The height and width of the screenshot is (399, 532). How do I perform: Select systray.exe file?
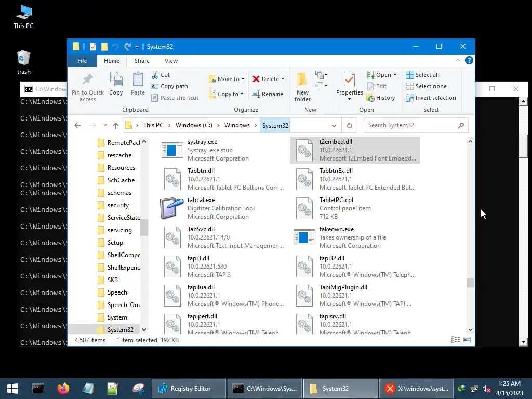pos(222,150)
